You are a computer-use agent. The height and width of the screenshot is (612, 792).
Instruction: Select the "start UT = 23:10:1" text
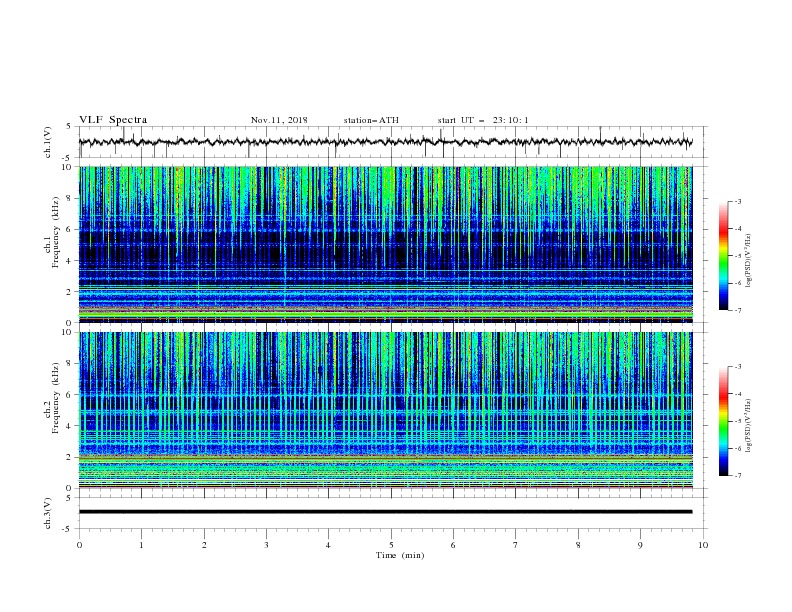click(483, 120)
